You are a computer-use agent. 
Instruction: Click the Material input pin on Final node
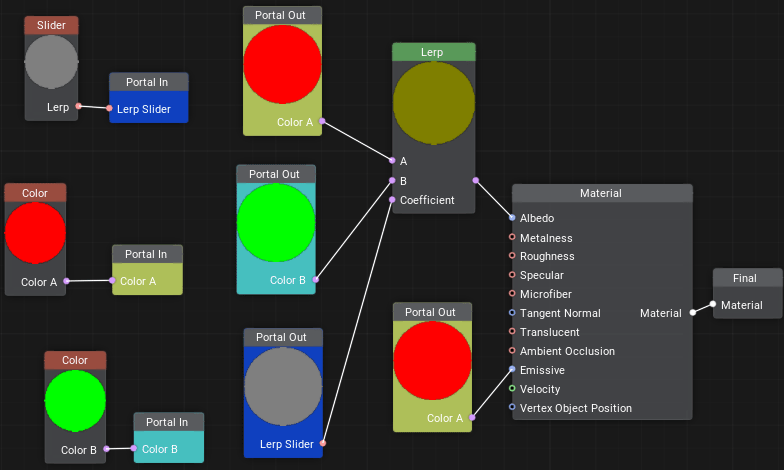click(x=713, y=305)
